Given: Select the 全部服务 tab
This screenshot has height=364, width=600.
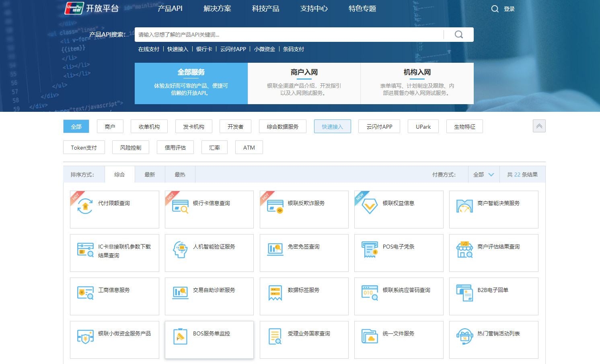Looking at the screenshot, I should pos(191,83).
